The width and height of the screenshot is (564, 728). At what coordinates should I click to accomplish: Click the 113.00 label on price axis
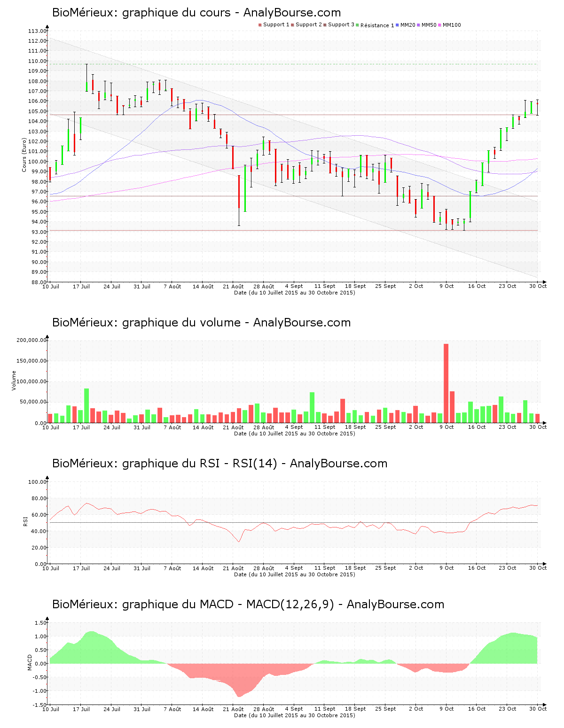(x=37, y=31)
